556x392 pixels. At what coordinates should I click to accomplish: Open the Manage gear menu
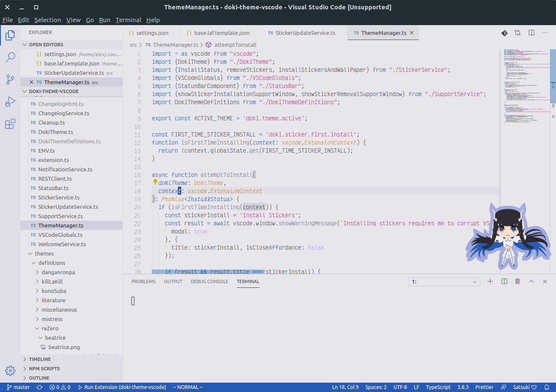pyautogui.click(x=10, y=370)
